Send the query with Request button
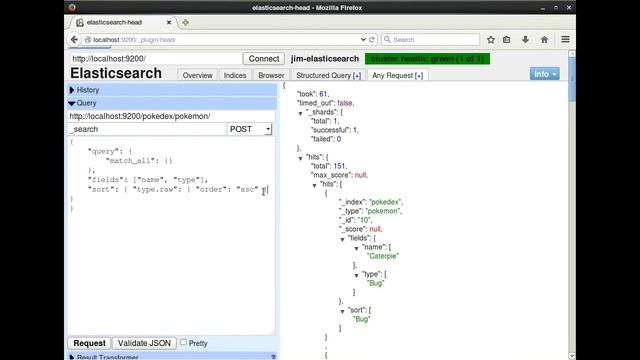640x360 pixels. click(x=89, y=343)
